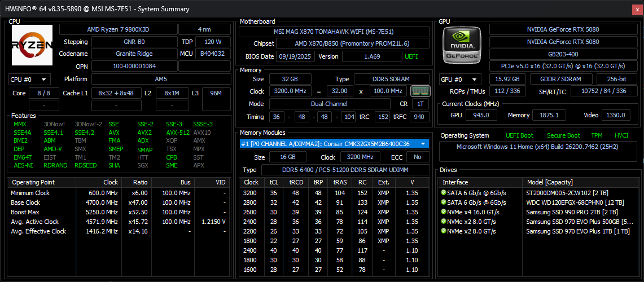Click the Secure Boot status label
The image size is (644, 282).
tap(563, 135)
